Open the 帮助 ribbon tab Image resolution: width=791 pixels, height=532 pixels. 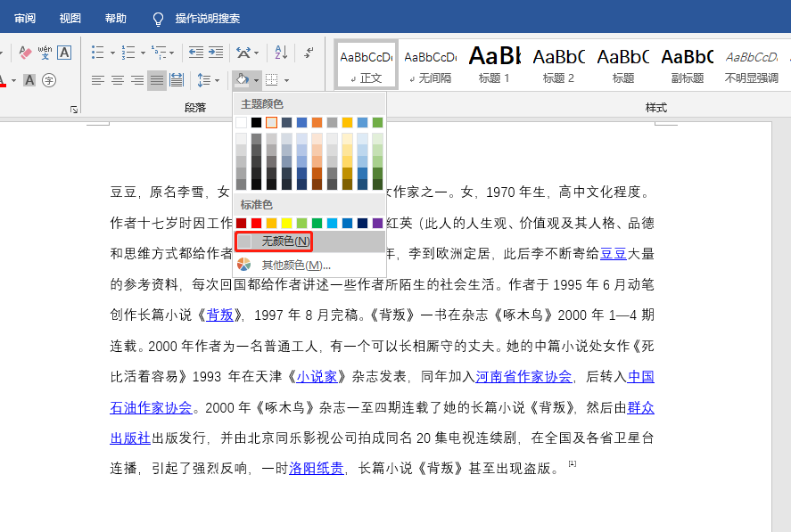coord(115,18)
